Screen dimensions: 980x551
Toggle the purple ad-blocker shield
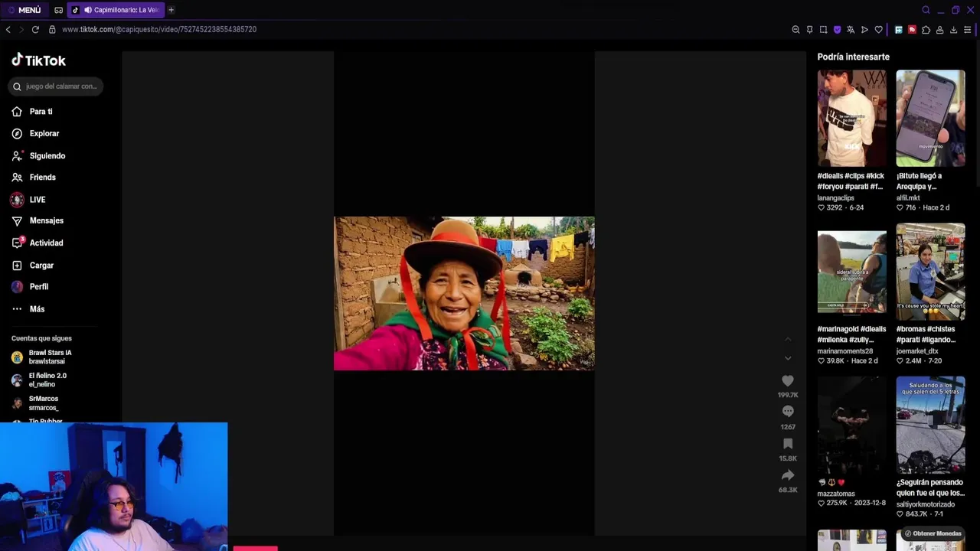837,30
